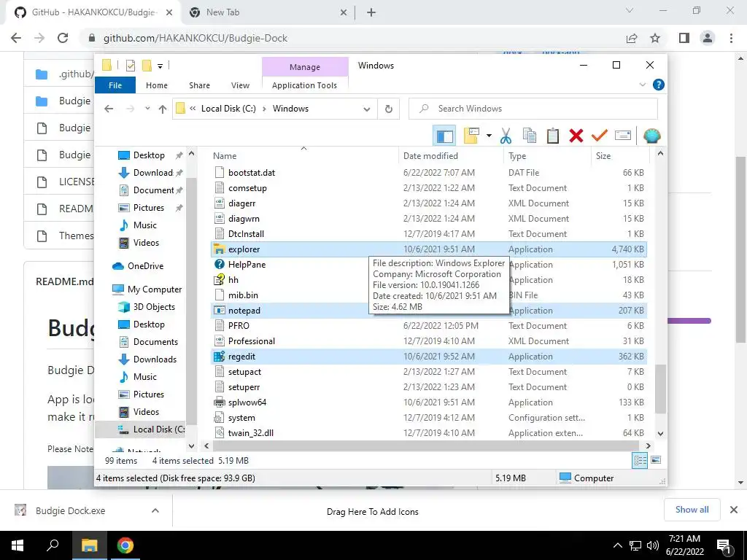Screen dimensions: 747x560
Task: Reload the Chrome page
Action: click(x=63, y=38)
